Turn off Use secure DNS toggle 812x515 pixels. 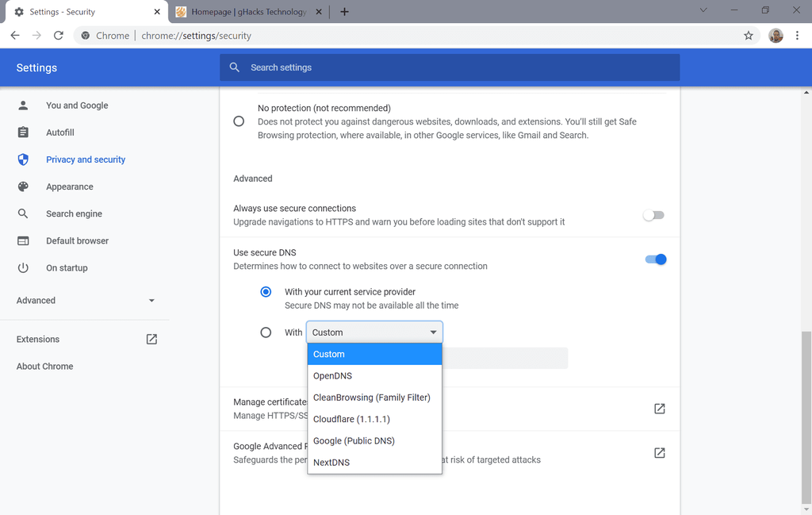click(x=656, y=259)
